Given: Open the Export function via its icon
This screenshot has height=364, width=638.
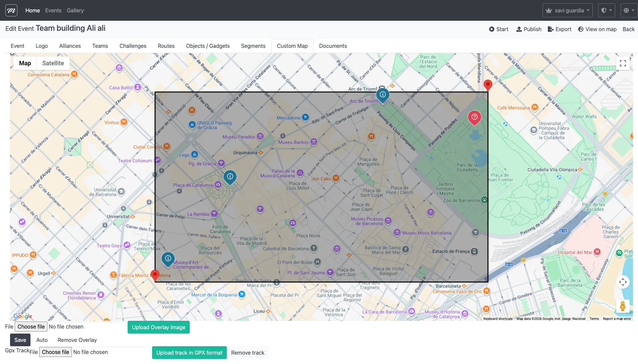Looking at the screenshot, I should (x=551, y=29).
